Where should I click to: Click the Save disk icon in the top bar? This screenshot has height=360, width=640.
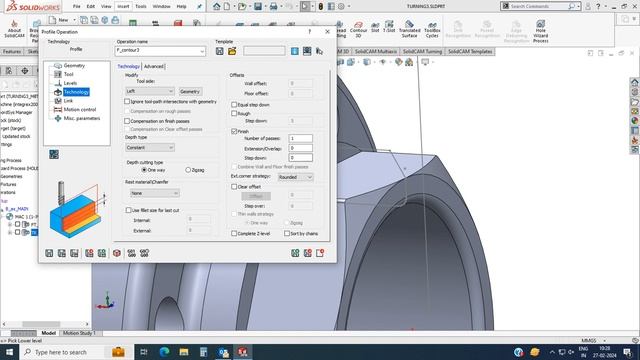pos(258,6)
